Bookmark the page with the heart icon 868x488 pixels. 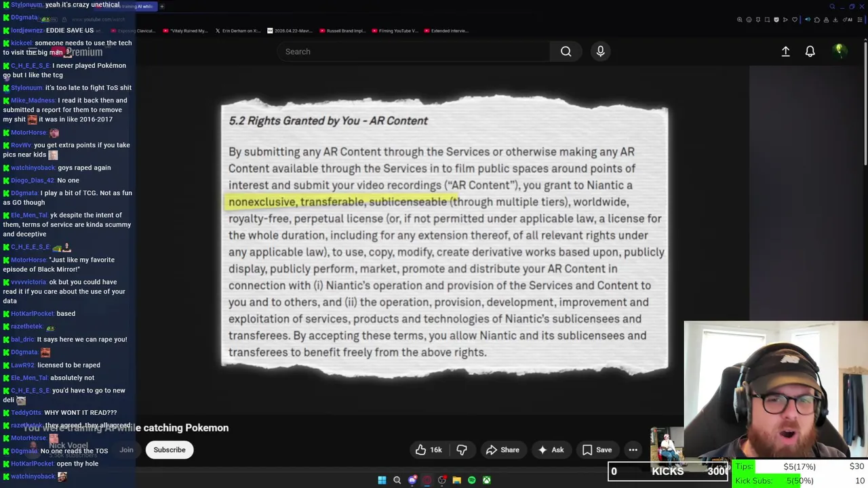click(x=795, y=20)
